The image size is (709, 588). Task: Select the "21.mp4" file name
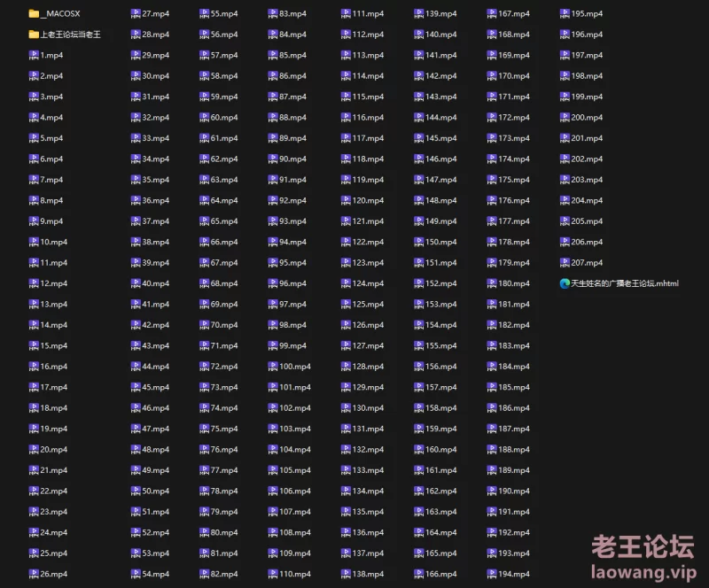tap(54, 470)
